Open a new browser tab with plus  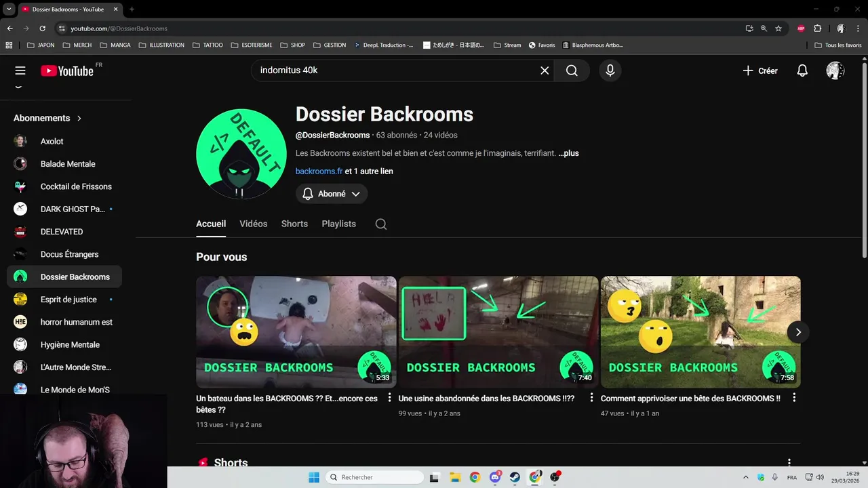click(x=132, y=9)
